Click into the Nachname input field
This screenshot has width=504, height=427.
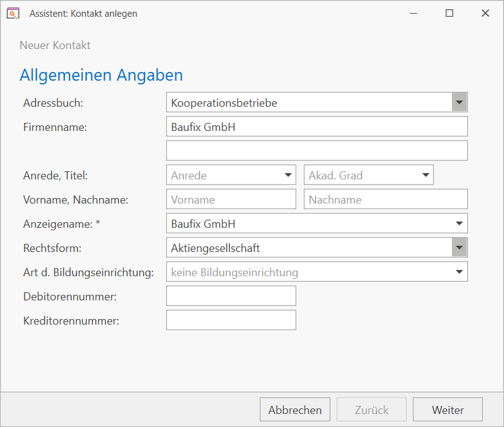tap(385, 199)
